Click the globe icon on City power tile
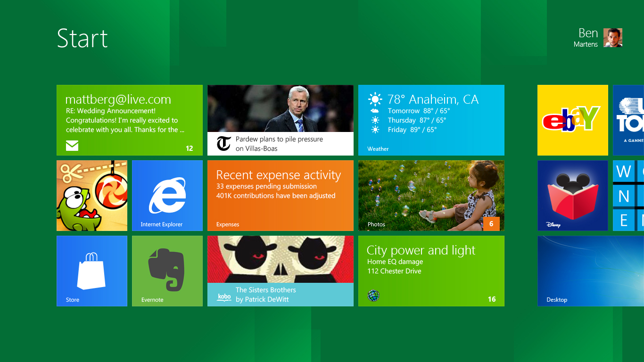The width and height of the screenshot is (644, 362). click(373, 296)
